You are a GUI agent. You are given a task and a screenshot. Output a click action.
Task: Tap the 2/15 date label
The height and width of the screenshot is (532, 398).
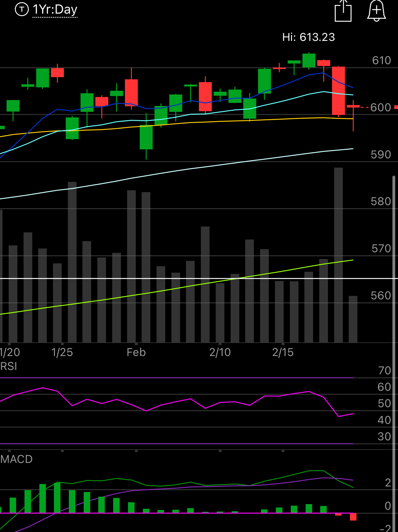tap(283, 352)
